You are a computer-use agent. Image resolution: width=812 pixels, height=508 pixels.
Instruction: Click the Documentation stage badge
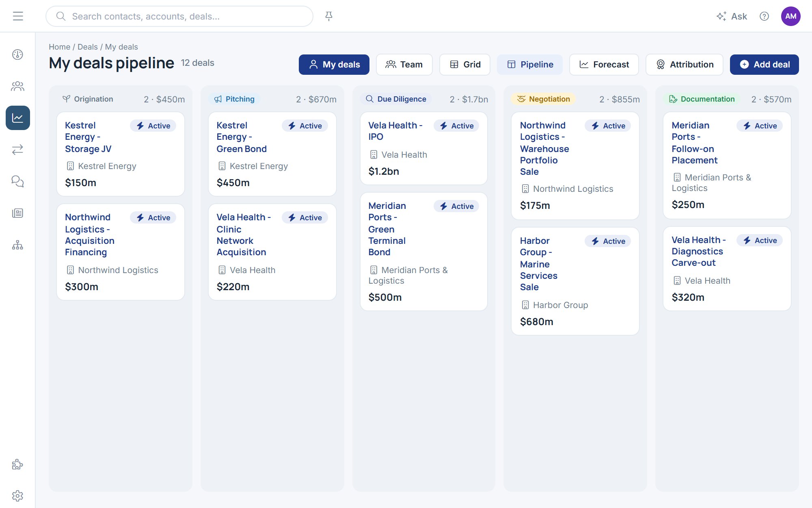click(x=702, y=99)
